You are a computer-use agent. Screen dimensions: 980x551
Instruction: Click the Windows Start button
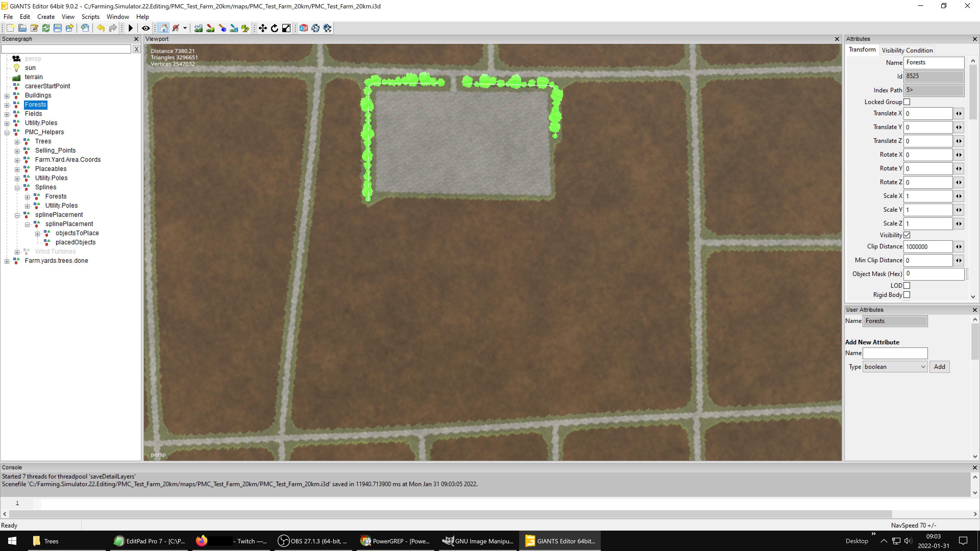point(12,541)
